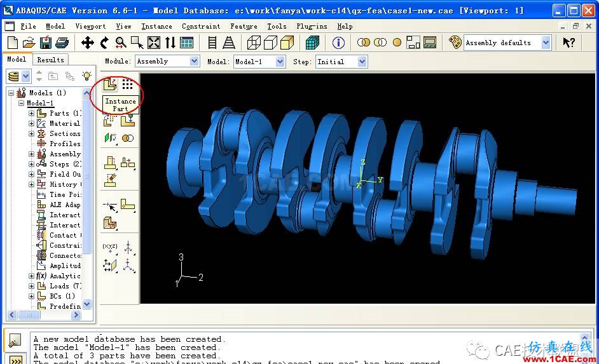599x364 pixels.
Task: Select the Material tree item
Action: tap(65, 123)
